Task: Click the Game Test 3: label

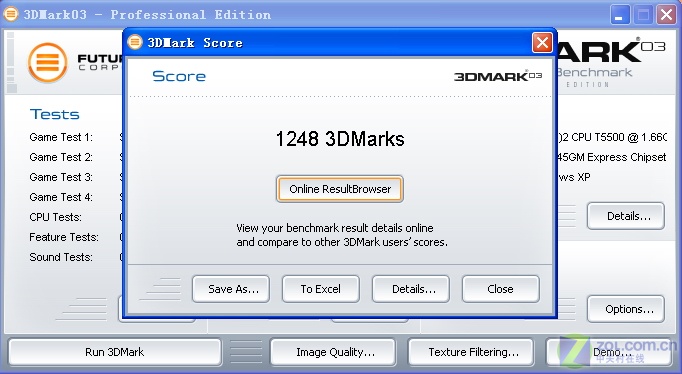Action: pyautogui.click(x=61, y=177)
